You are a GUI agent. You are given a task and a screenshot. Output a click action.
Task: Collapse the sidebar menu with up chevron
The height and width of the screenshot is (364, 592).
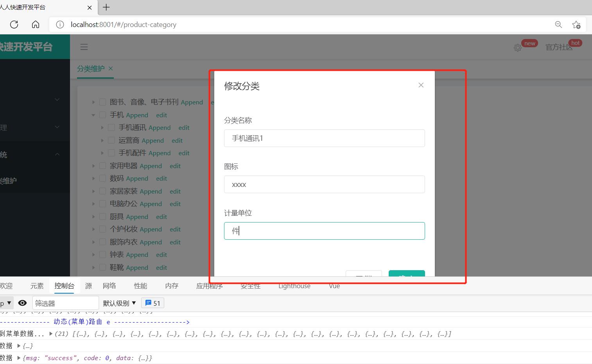57,154
